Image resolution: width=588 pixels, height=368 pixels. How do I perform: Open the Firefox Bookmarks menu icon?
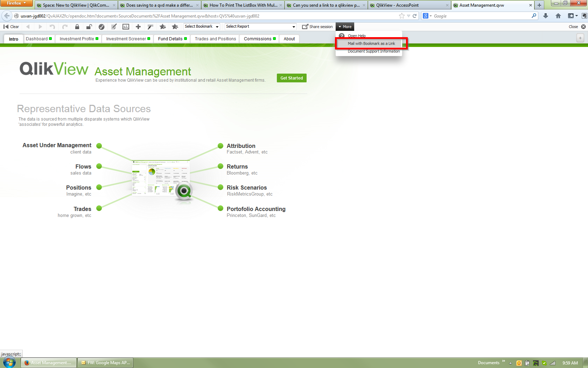(573, 16)
